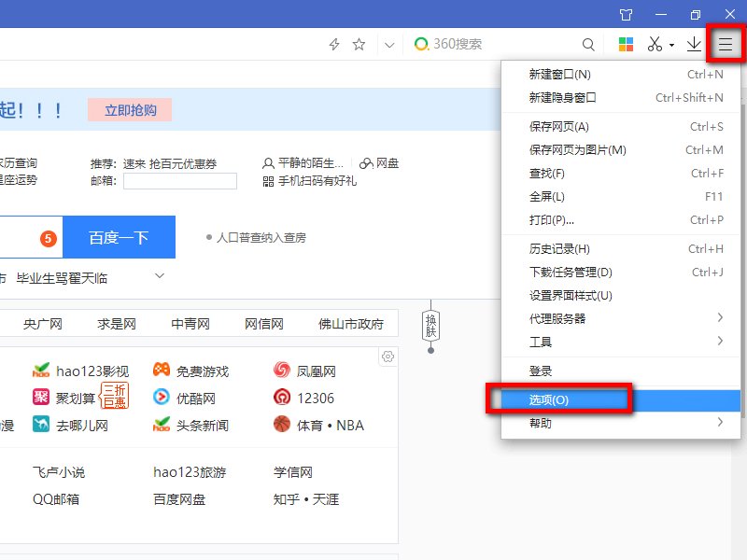The image size is (747, 560).
Task: Expand the chevron next to 毕业生骂翟天临
Action: point(159,276)
